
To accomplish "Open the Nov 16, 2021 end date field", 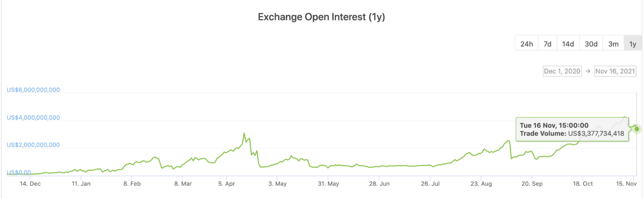I will click(615, 71).
